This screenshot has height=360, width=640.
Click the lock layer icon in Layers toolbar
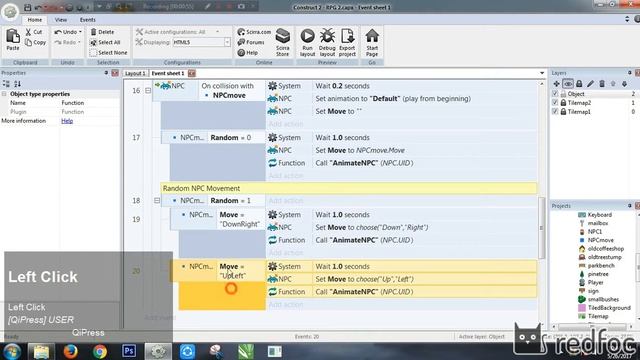[x=579, y=84]
